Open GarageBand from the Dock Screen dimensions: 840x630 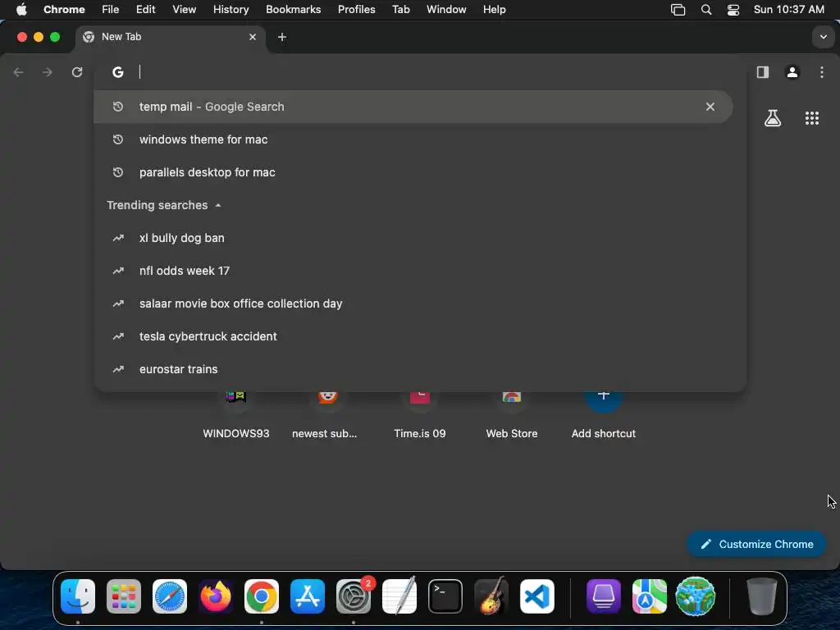[x=491, y=596]
